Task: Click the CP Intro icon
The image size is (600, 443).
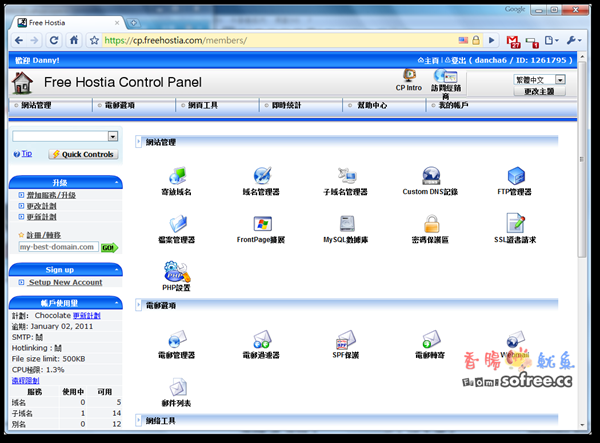Action: coord(409,75)
